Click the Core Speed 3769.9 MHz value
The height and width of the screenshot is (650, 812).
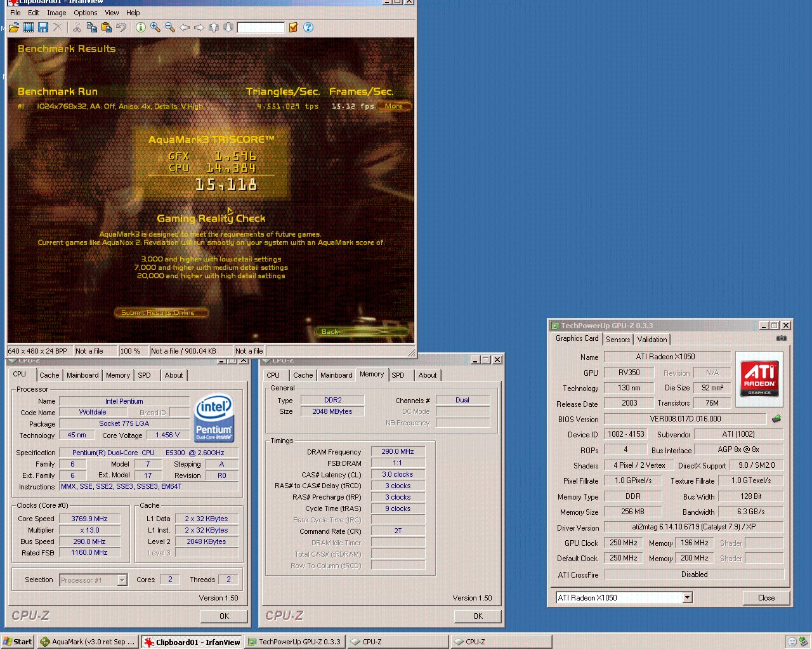[x=89, y=519]
